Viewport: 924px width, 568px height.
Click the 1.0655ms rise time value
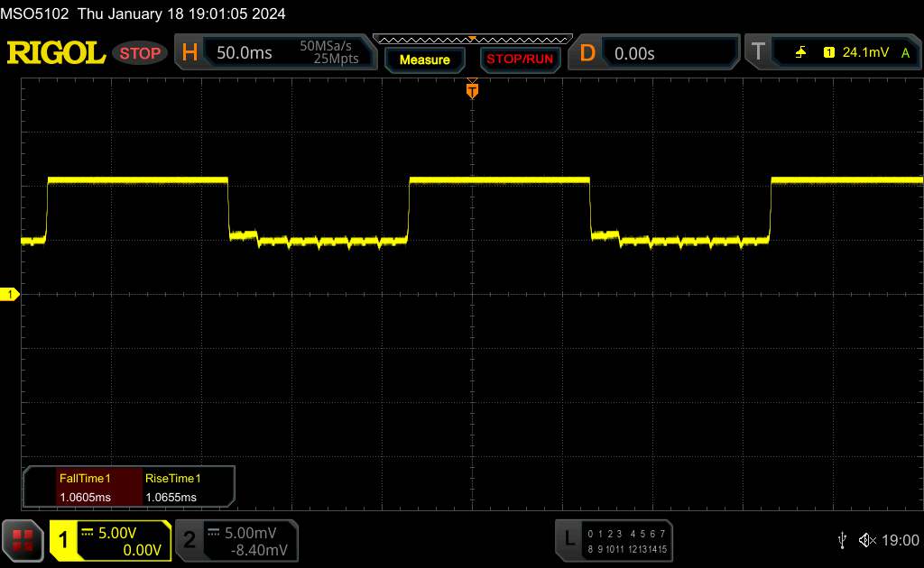point(171,498)
